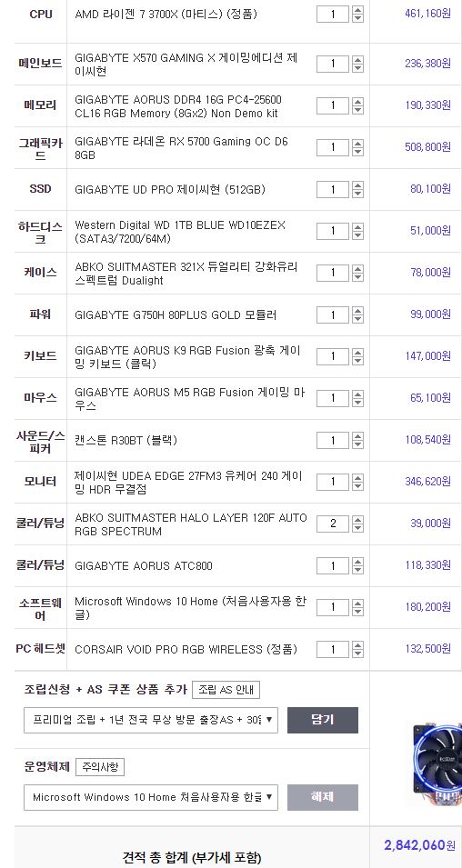Open the 운영체제 Windows 10 Home dropdown
This screenshot has height=868, width=462.
click(151, 797)
